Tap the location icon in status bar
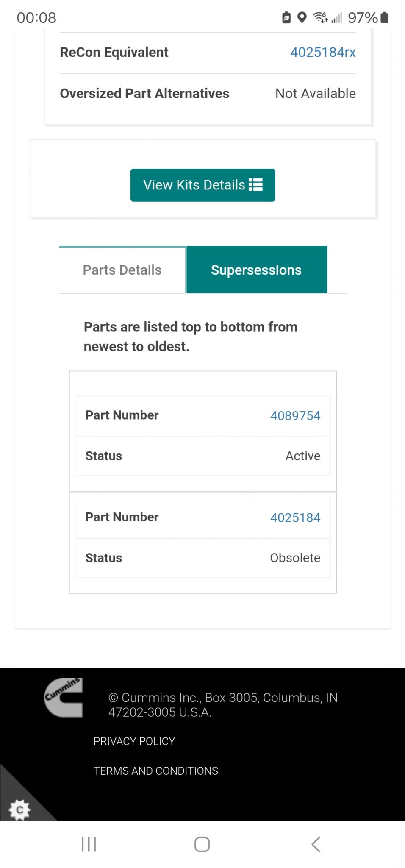Screen dimensions: 405x868 click(302, 17)
